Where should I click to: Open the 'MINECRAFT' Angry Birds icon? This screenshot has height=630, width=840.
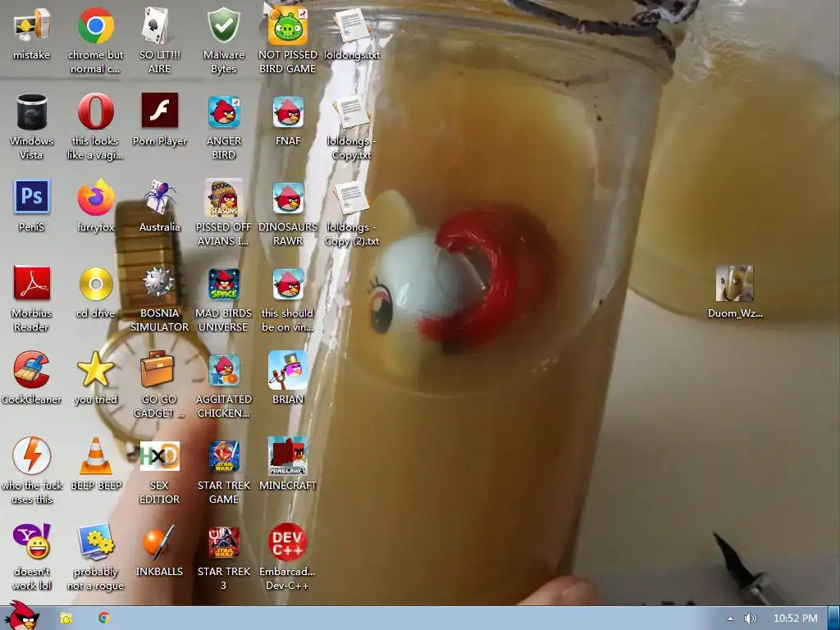pyautogui.click(x=288, y=456)
